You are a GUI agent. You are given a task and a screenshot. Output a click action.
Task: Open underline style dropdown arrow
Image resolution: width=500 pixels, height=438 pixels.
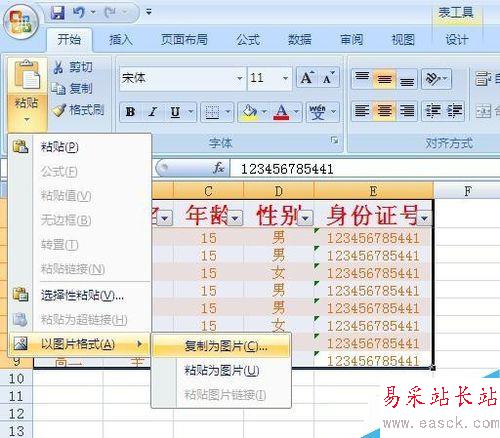click(191, 112)
